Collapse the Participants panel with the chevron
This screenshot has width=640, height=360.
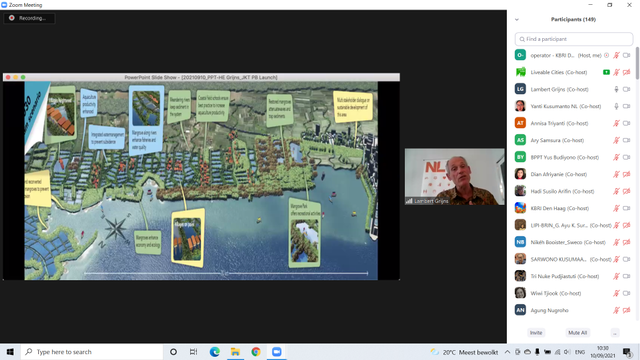517,20
